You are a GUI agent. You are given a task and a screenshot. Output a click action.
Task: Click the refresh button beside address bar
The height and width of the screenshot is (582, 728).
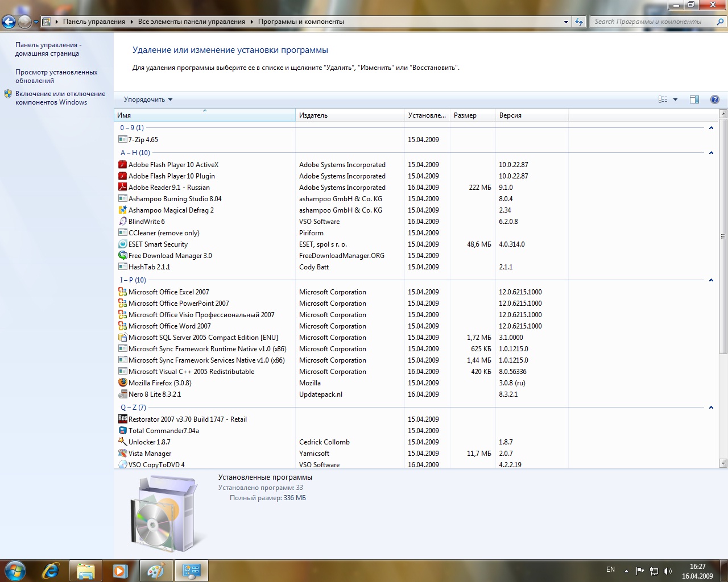point(579,22)
